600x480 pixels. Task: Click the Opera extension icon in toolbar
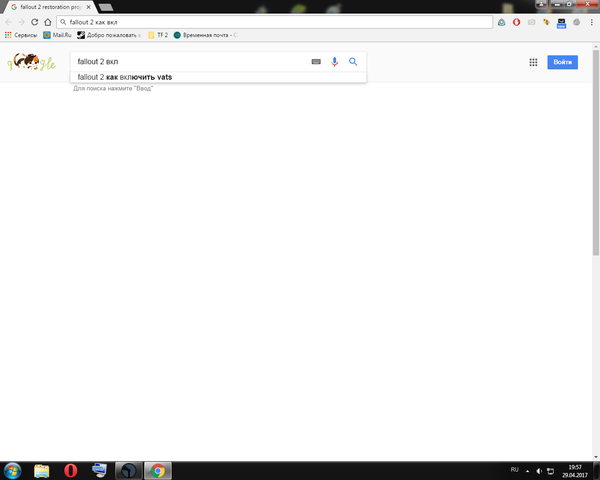tap(516, 22)
